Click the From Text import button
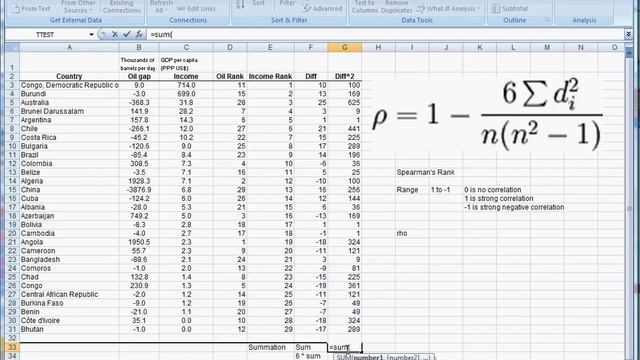The width and height of the screenshot is (640, 360). pos(31,8)
